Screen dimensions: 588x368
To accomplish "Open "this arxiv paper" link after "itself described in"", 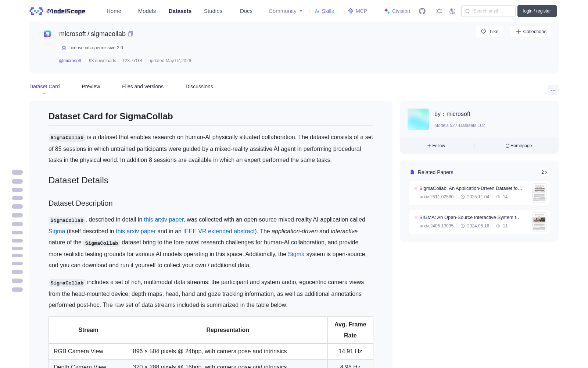I will [x=136, y=231].
